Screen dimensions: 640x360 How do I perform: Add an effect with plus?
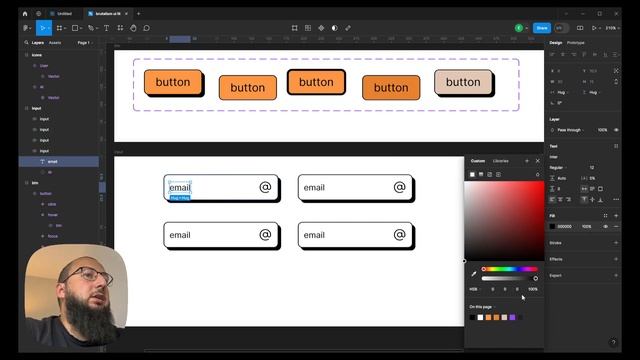pos(616,259)
